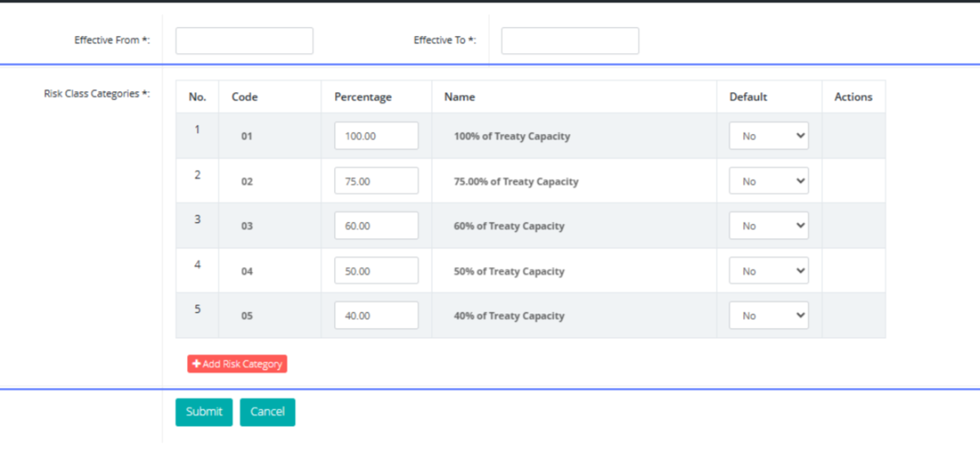Select the 100% of Treaty Capacity name
Image resolution: width=980 pixels, height=454 pixels.
[x=511, y=136]
